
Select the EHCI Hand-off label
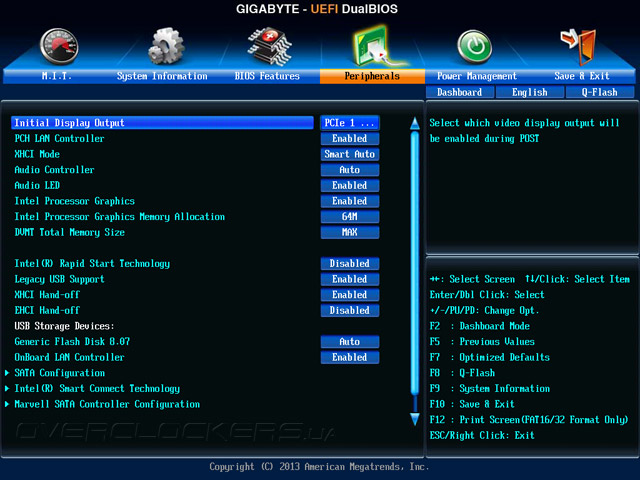[x=47, y=310]
